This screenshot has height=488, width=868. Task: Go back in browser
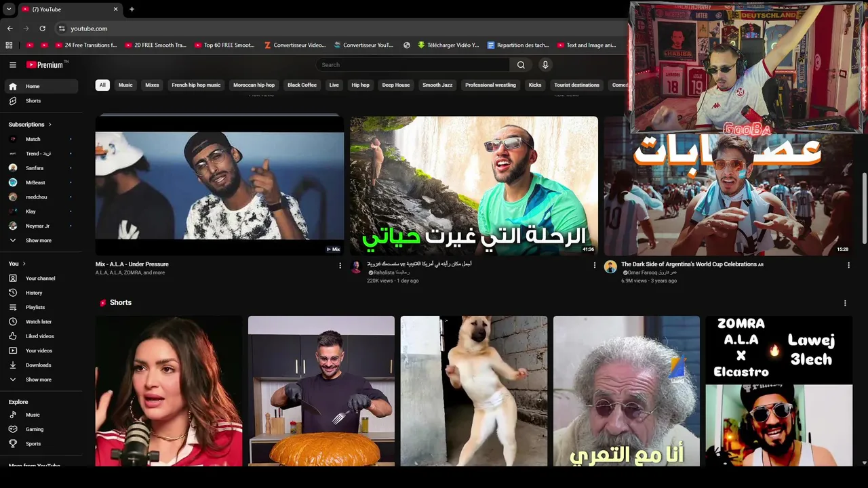[x=9, y=28]
